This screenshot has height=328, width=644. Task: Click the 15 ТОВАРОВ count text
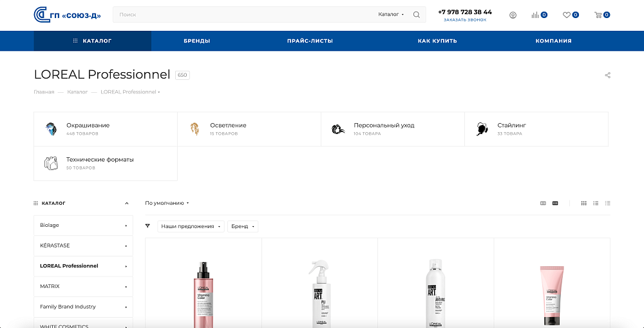pyautogui.click(x=224, y=133)
